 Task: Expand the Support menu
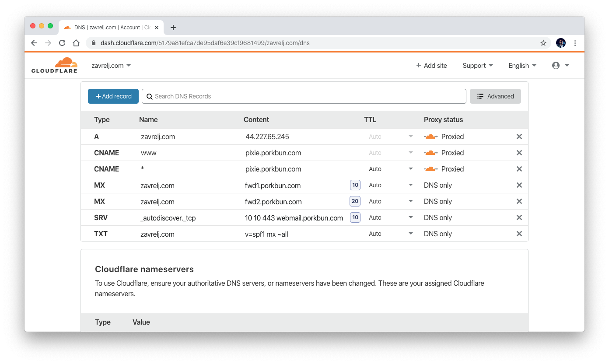(x=478, y=65)
